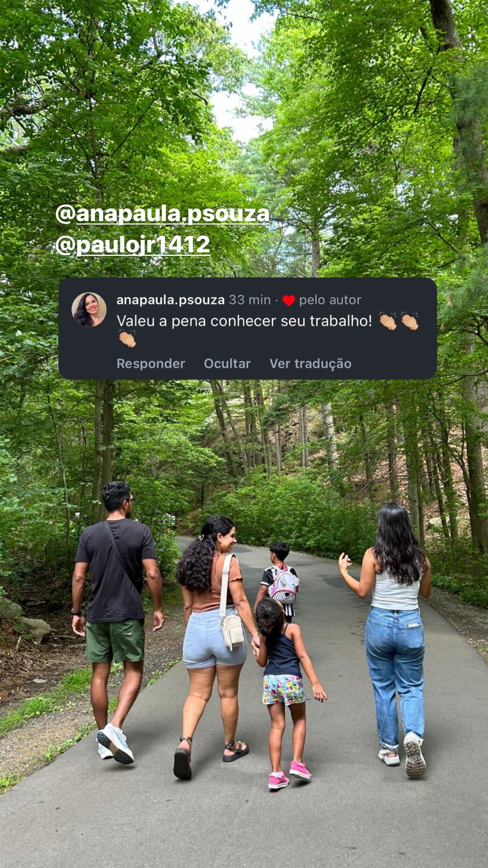The image size is (488, 868).
Task: Tap the man's white sneakers
Action: (x=115, y=744)
